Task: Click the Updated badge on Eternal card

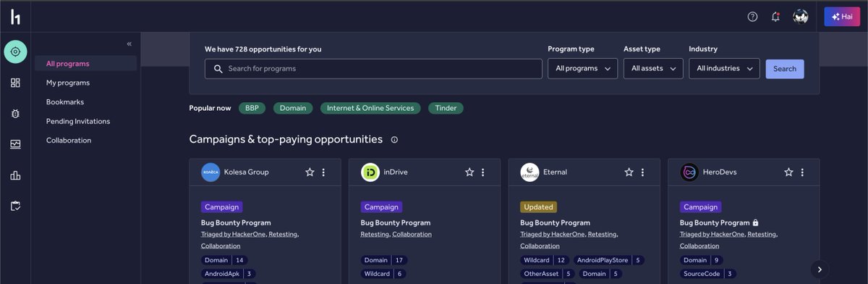Action: pyautogui.click(x=539, y=207)
